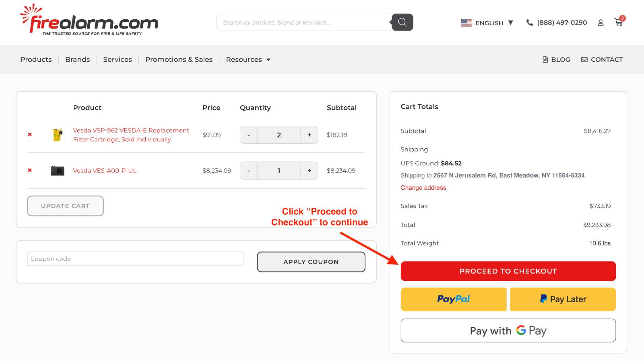Image resolution: width=644 pixels, height=361 pixels.
Task: Remove Vesda VSP-962 filter cartridge from cart
Action: (30, 135)
